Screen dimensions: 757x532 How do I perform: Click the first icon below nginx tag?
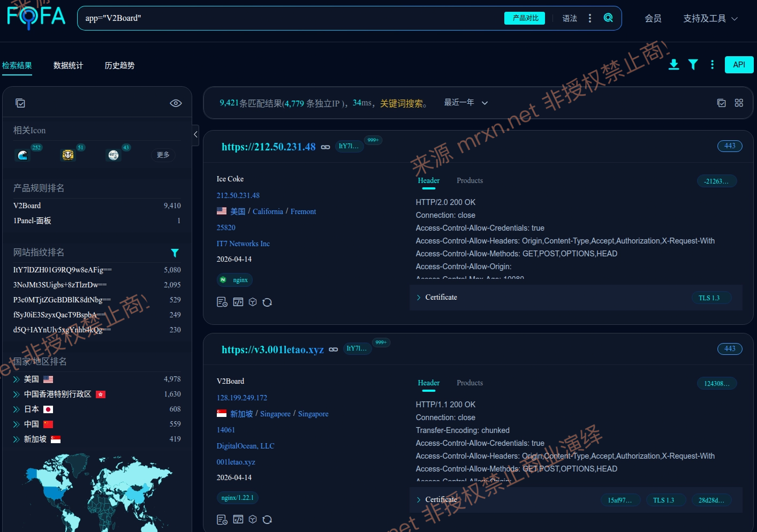[222, 302]
